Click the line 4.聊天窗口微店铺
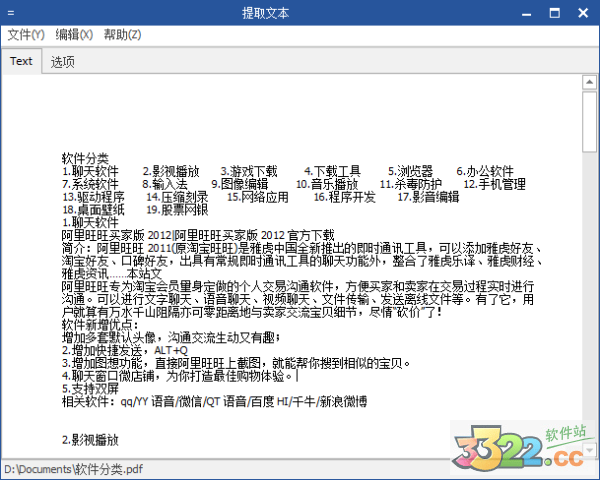The width and height of the screenshot is (600, 480). (x=177, y=376)
